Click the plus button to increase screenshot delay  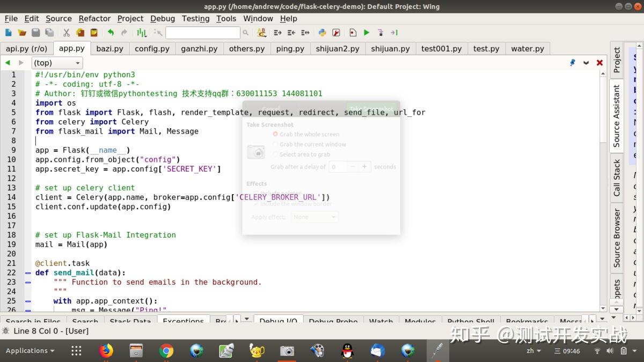click(x=364, y=166)
